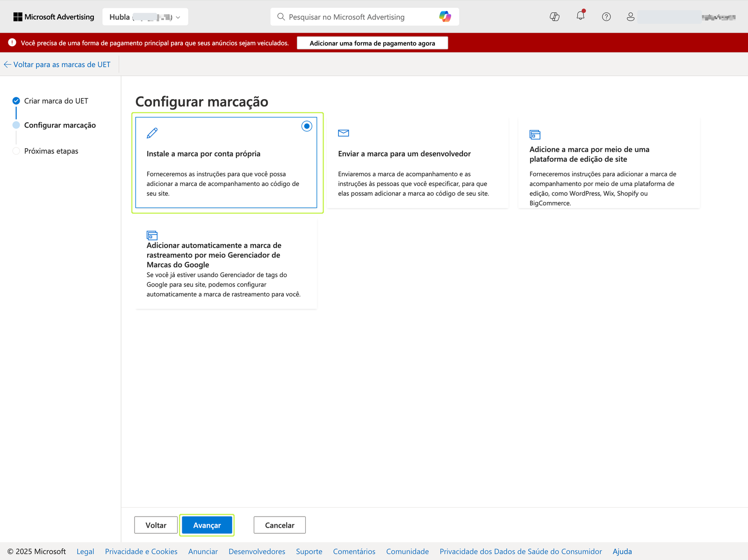This screenshot has height=560, width=748.
Task: Open the help question mark icon
Action: [606, 17]
